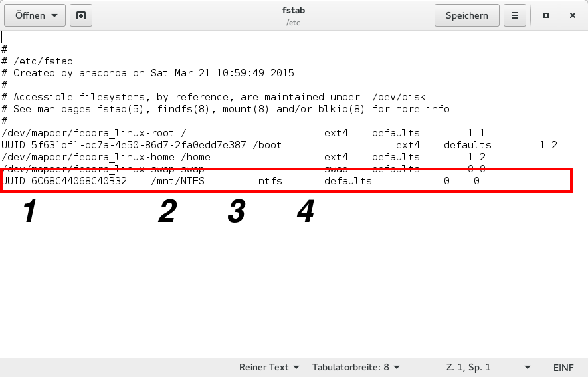Click 'defaults' in the highlighted NTFS line
This screenshot has width=588, height=377.
pyautogui.click(x=347, y=181)
